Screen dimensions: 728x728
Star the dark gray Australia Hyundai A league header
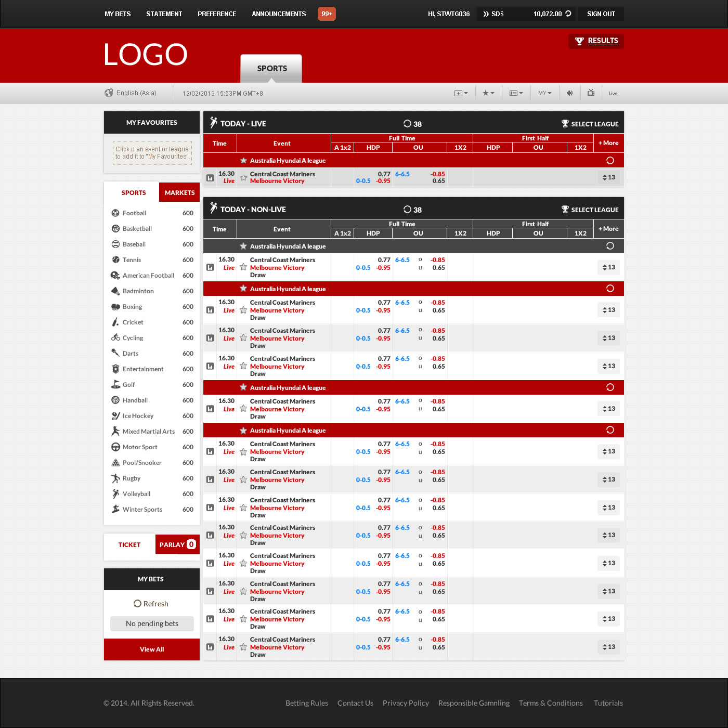pyautogui.click(x=243, y=246)
